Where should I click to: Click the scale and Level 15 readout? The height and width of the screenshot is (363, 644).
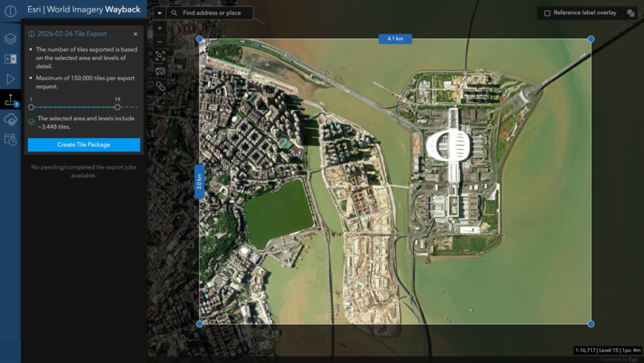(608, 351)
